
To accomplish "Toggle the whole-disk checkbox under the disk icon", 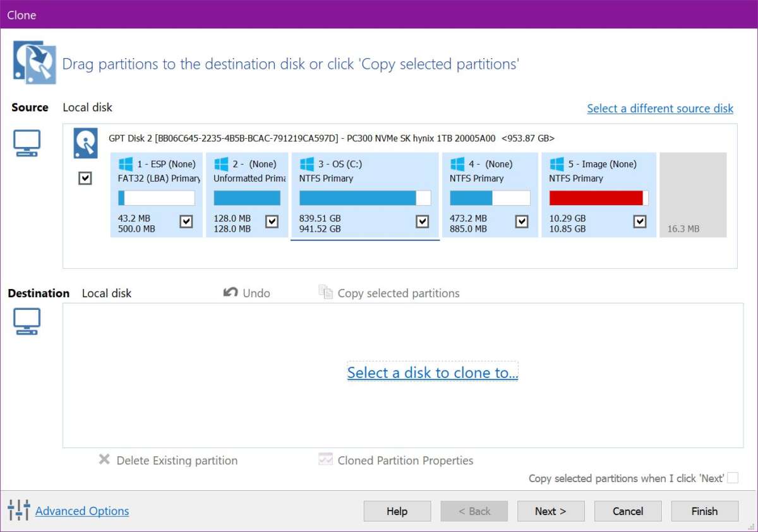I will [85, 179].
